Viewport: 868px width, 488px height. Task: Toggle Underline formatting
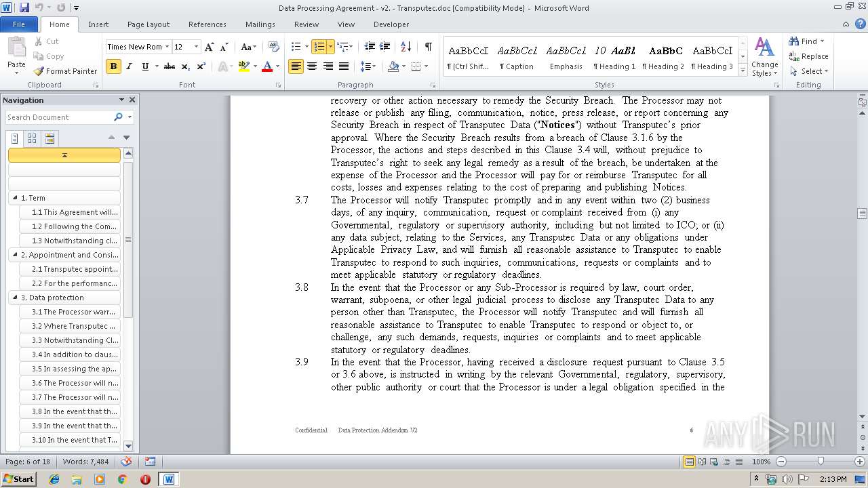[144, 66]
